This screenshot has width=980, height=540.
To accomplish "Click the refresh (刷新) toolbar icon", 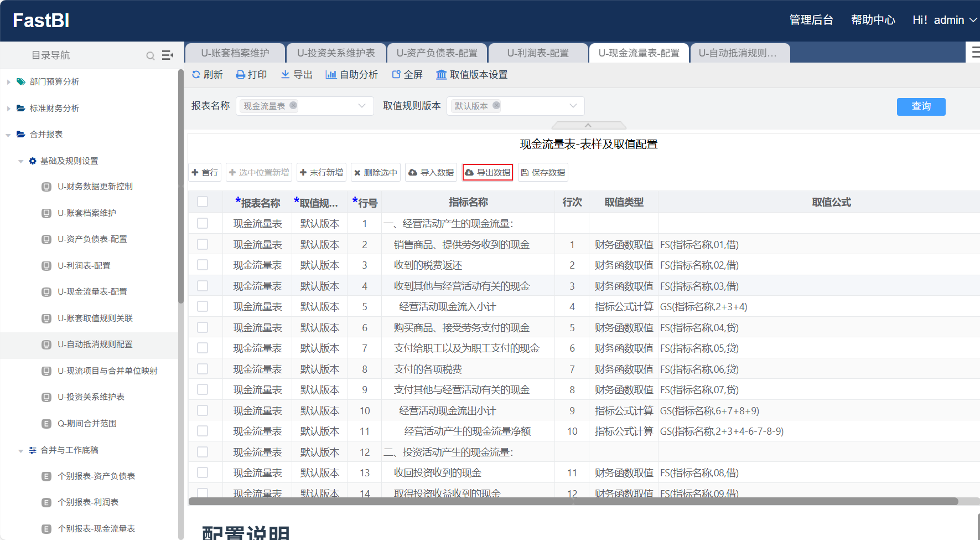I will [196, 75].
